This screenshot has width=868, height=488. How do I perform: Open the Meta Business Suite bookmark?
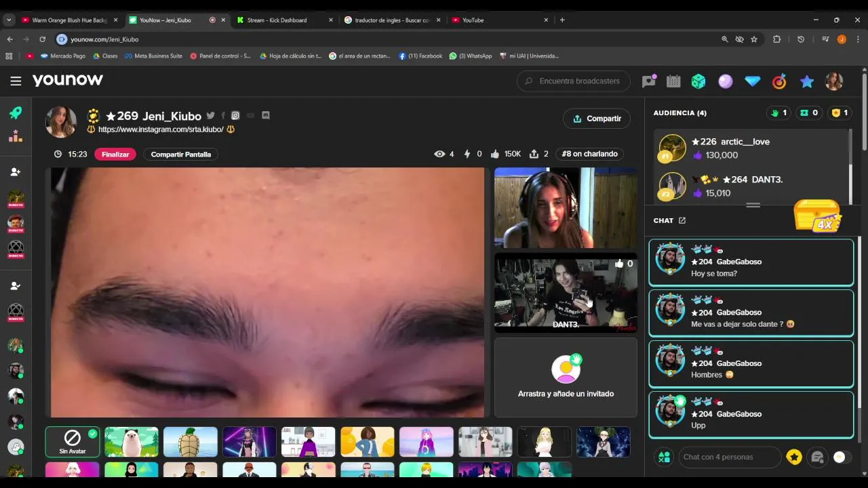pyautogui.click(x=153, y=56)
